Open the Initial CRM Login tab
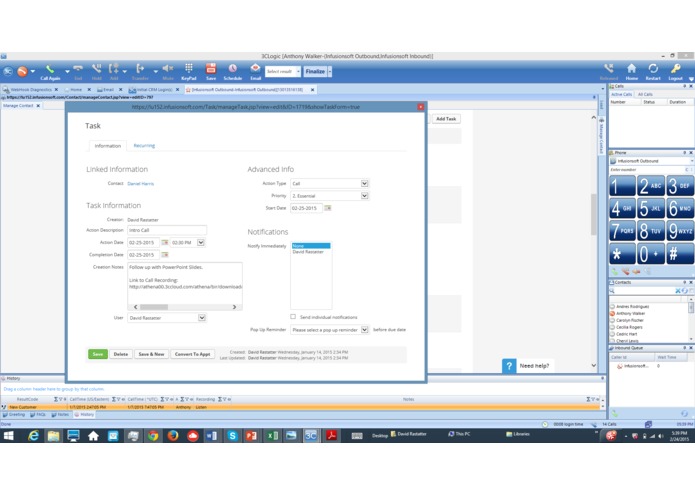The image size is (695, 494). 154,89
